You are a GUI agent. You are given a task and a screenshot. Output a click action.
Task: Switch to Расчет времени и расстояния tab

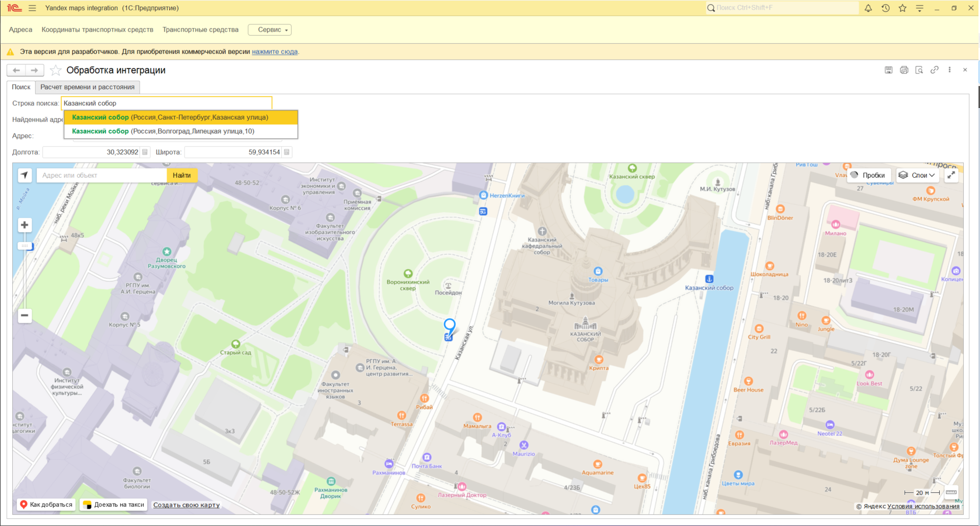coord(88,87)
